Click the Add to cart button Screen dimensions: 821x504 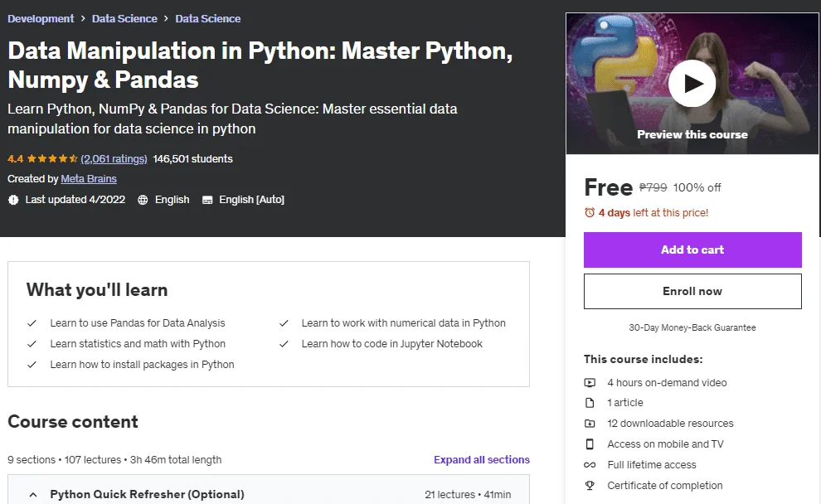(692, 250)
